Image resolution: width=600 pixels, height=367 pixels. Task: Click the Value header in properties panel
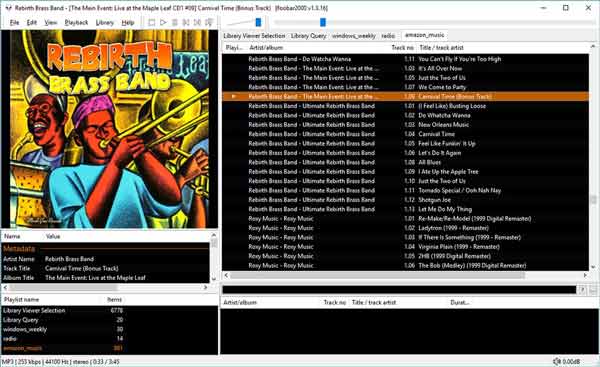tap(53, 237)
